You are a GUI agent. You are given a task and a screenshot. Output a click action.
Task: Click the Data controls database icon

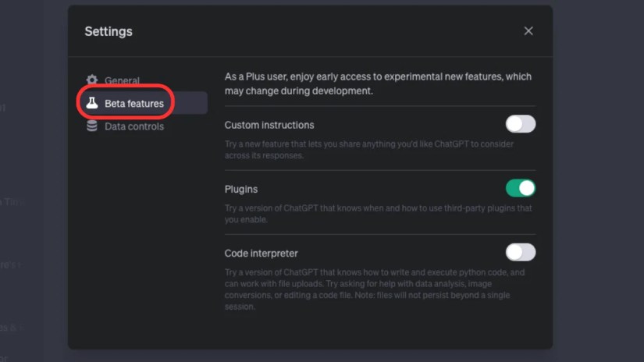click(x=92, y=126)
